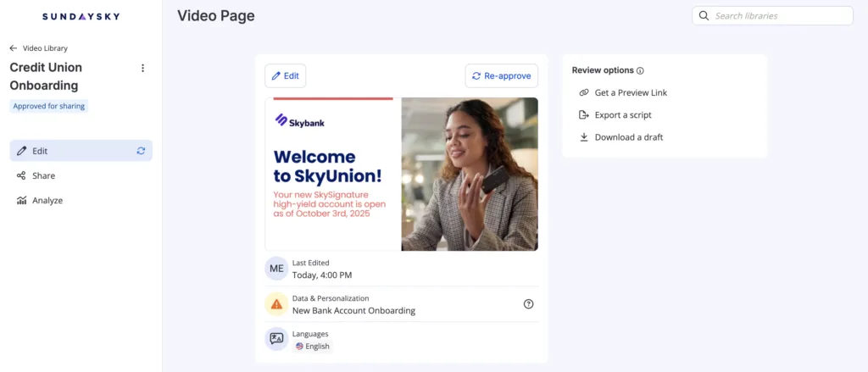Get a Preview Link
The width and height of the screenshot is (868, 372).
pos(631,92)
